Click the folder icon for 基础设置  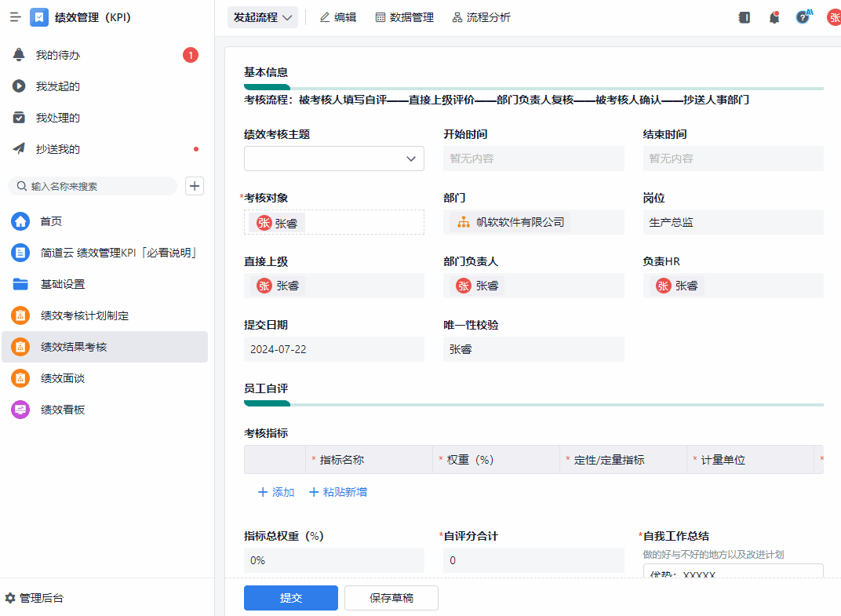(x=20, y=284)
